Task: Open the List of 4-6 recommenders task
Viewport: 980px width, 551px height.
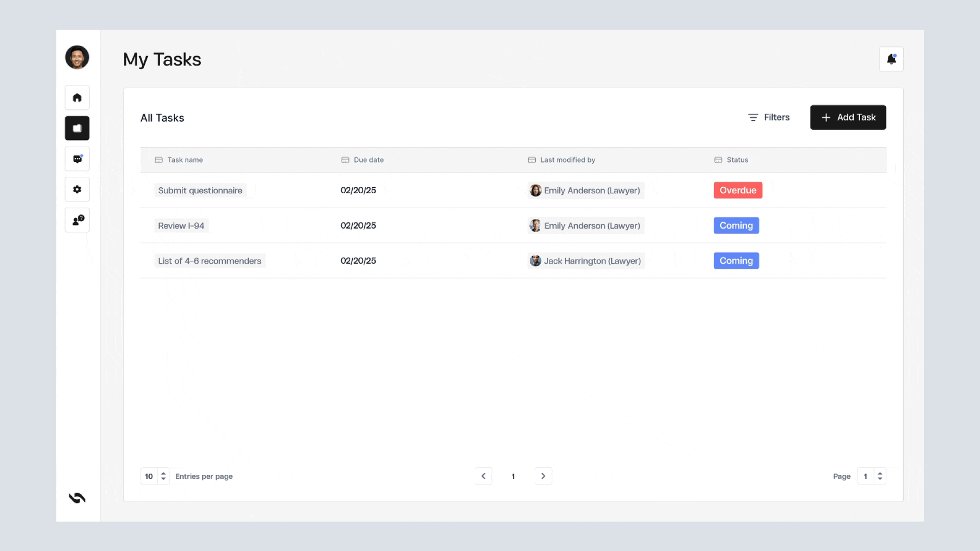Action: (210, 261)
